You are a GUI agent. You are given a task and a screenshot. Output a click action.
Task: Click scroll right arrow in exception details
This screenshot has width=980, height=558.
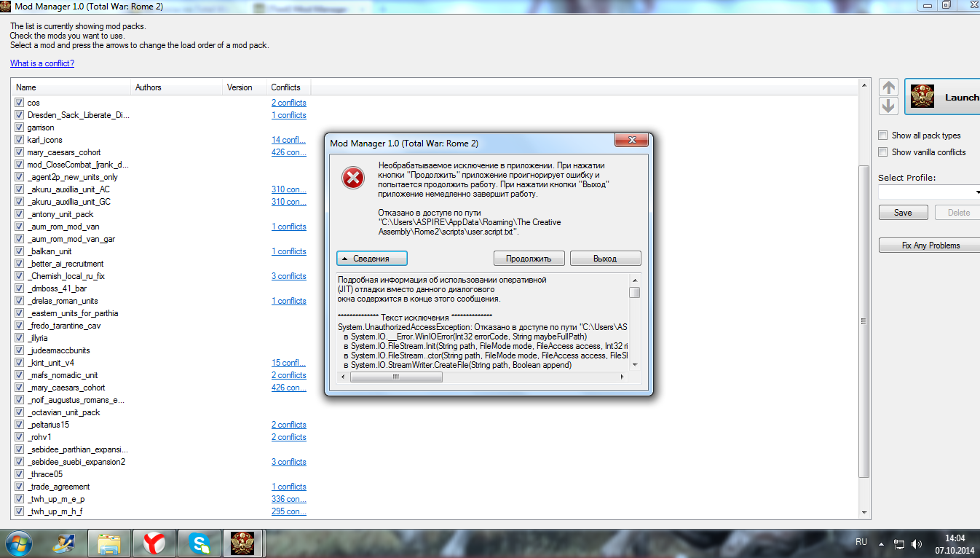pos(623,377)
